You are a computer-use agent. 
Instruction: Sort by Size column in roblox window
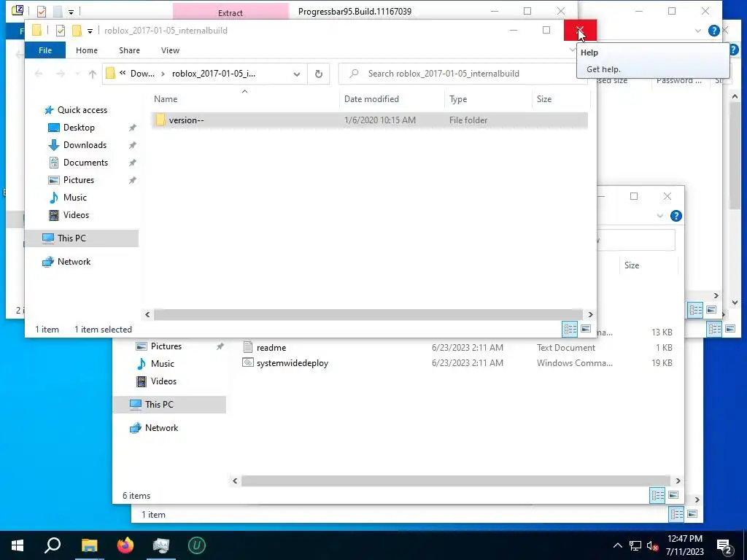(x=560, y=99)
